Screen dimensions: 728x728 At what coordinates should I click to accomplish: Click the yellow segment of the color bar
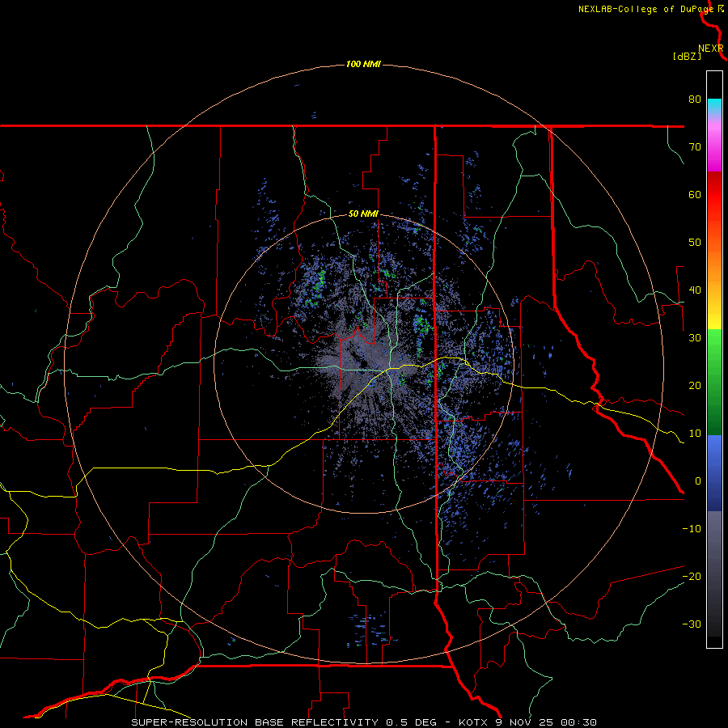[x=714, y=315]
